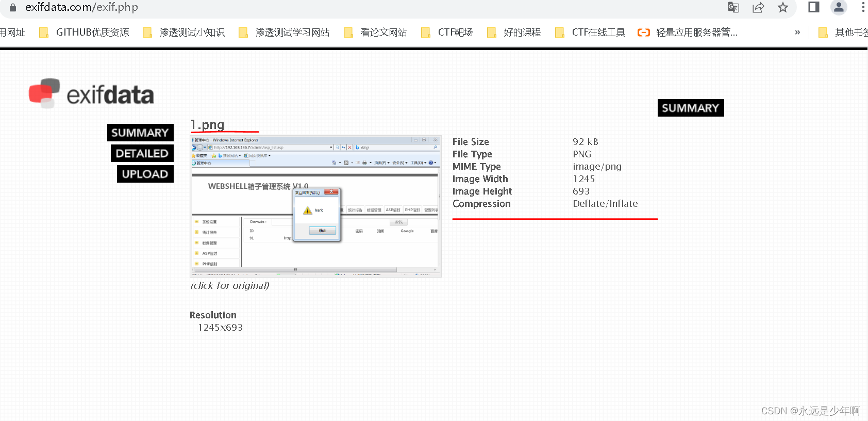Click the exifdata logo
Viewport: 868px width, 421px height.
pyautogui.click(x=91, y=93)
